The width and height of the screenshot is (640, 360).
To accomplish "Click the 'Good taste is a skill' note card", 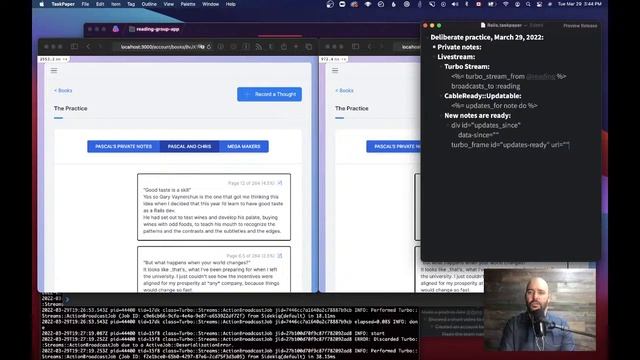I will (214, 207).
